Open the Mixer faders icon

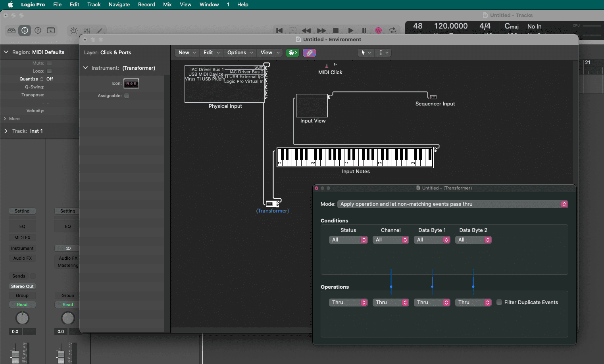(x=87, y=31)
